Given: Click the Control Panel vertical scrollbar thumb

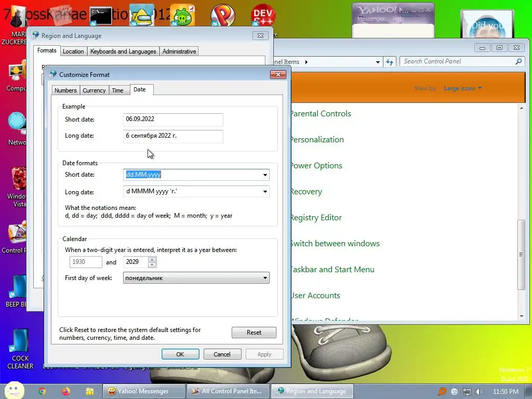Looking at the screenshot, I should [x=521, y=255].
